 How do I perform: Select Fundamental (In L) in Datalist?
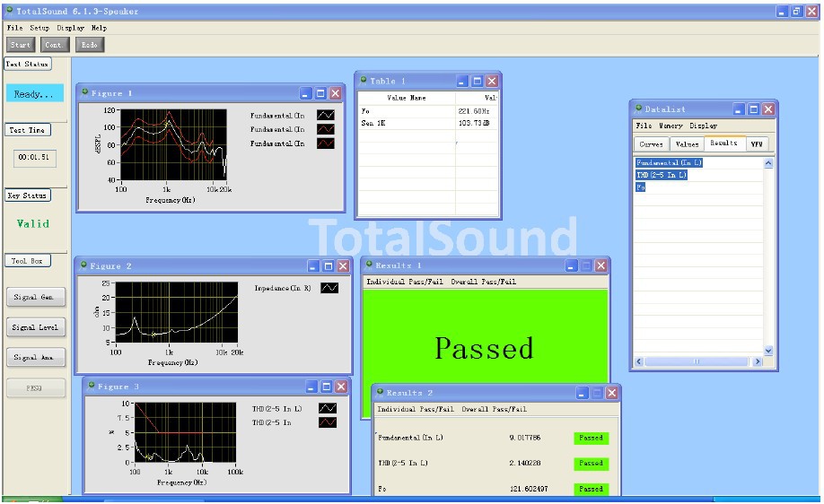[669, 162]
